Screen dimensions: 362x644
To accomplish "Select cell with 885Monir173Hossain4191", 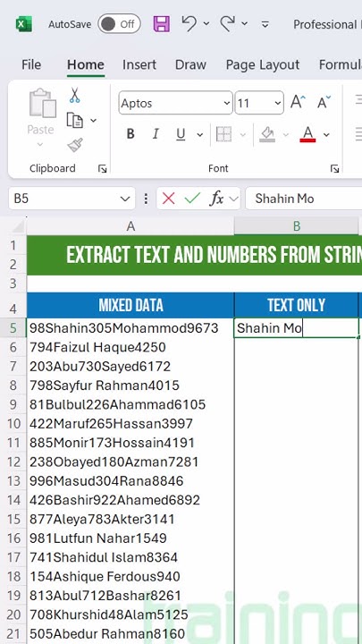I will point(130,443).
